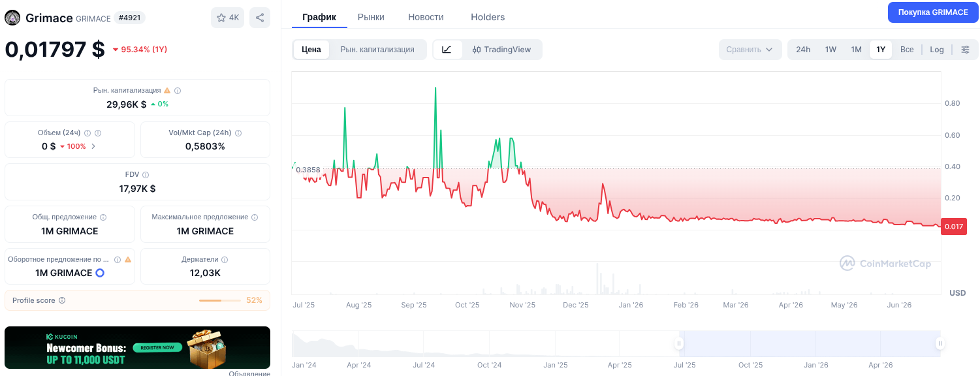
Task: Click the KuCoin Newcomer Bonus banner
Action: pyautogui.click(x=137, y=347)
